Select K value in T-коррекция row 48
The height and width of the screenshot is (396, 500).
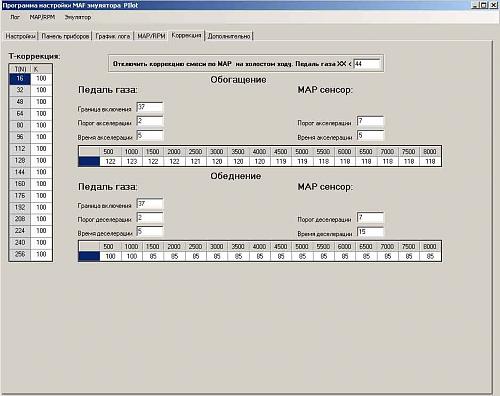(41, 102)
